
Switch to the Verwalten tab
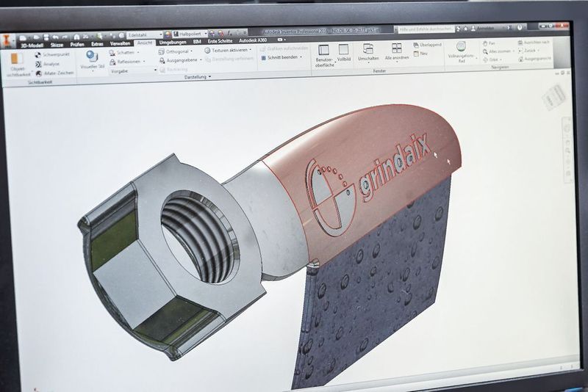coord(120,43)
